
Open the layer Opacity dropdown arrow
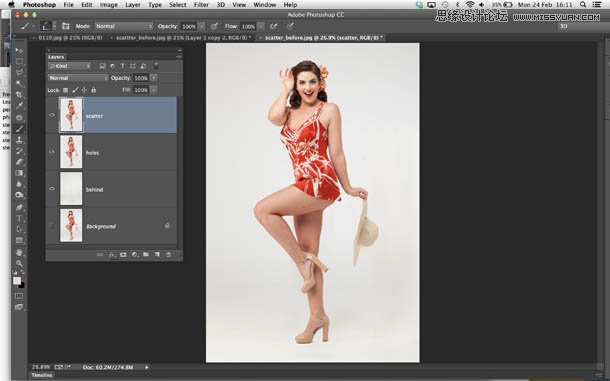pyautogui.click(x=154, y=78)
